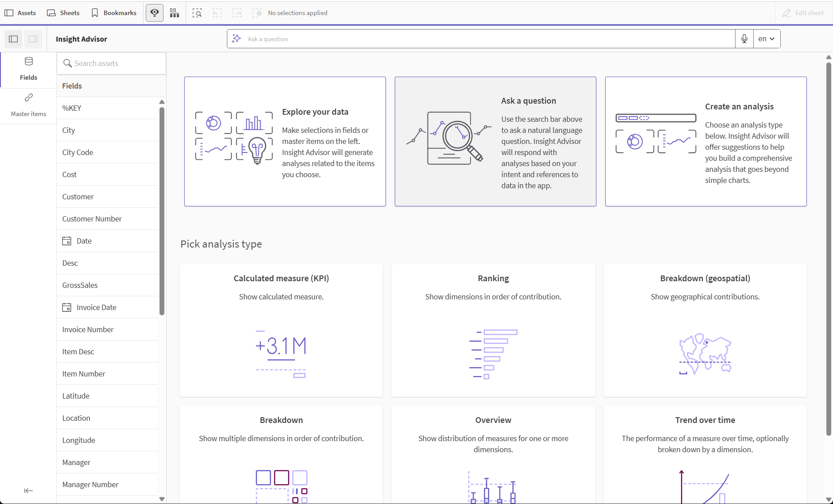Switch to the Sheets tab
This screenshot has width=833, height=504.
click(63, 12)
